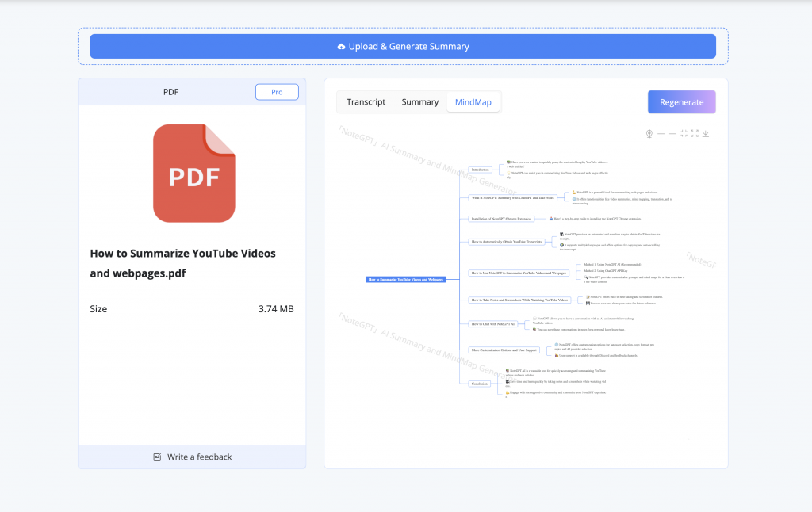812x512 pixels.
Task: Click the red PDF file icon
Action: [x=194, y=174]
